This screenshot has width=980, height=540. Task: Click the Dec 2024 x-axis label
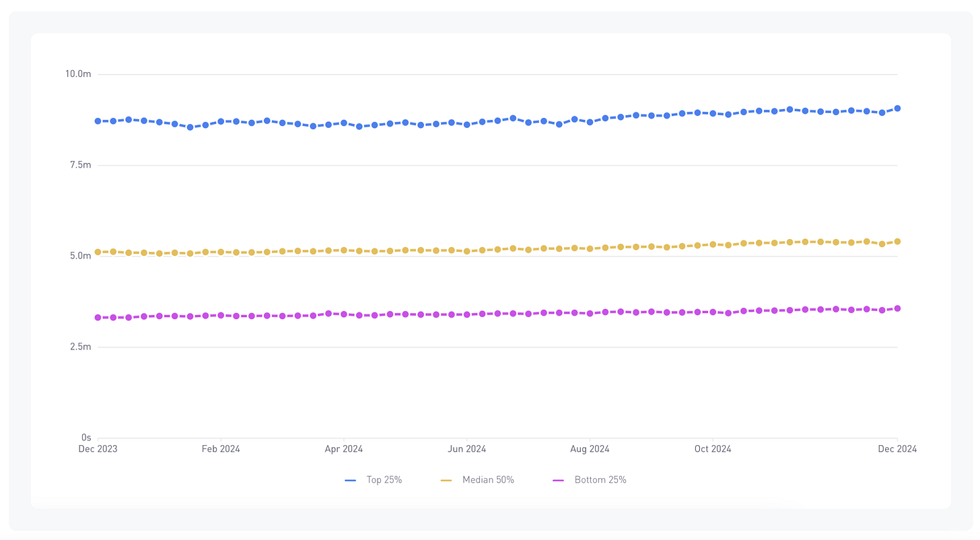(x=897, y=449)
